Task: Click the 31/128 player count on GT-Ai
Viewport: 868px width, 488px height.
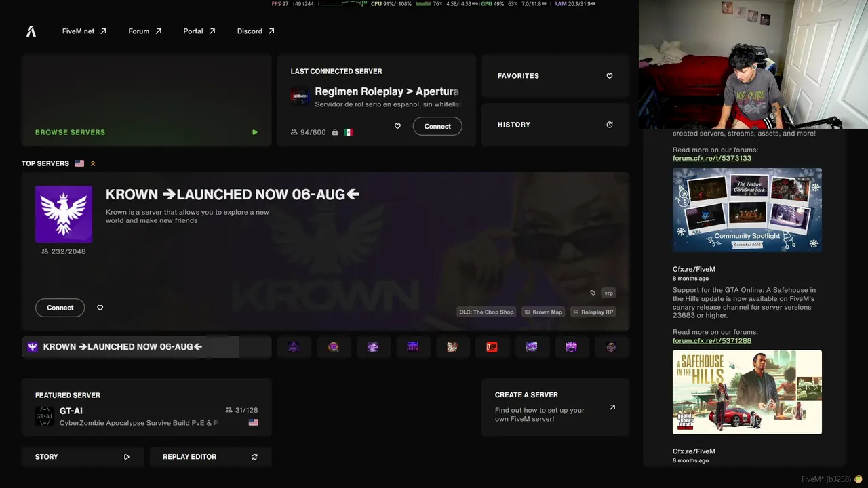Action: (241, 410)
